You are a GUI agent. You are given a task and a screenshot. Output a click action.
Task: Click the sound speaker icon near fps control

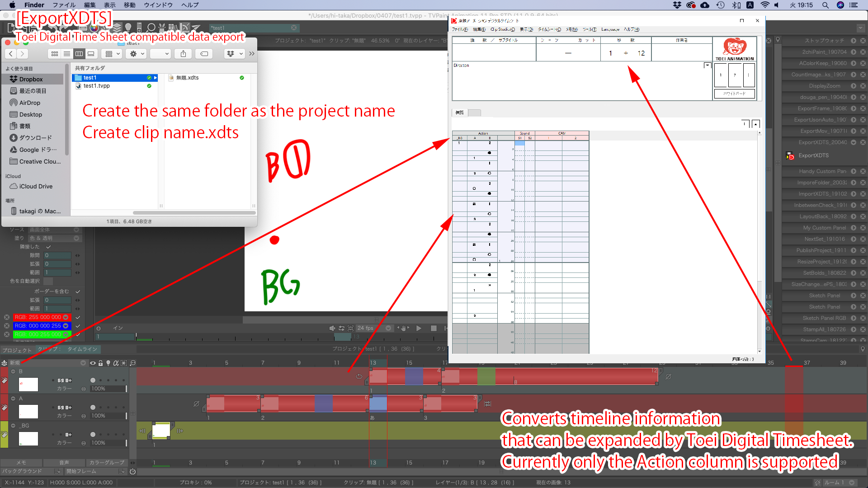click(332, 328)
